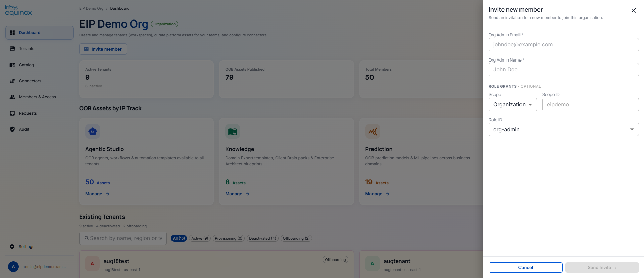Click the 'Invite new member' panel title
Screen dimensions: 644x278
515,10
